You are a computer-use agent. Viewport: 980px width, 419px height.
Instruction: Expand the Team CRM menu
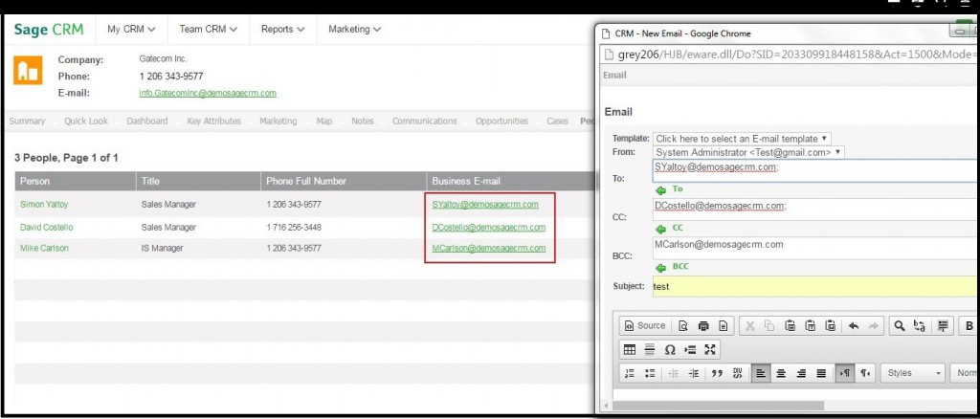point(208,29)
